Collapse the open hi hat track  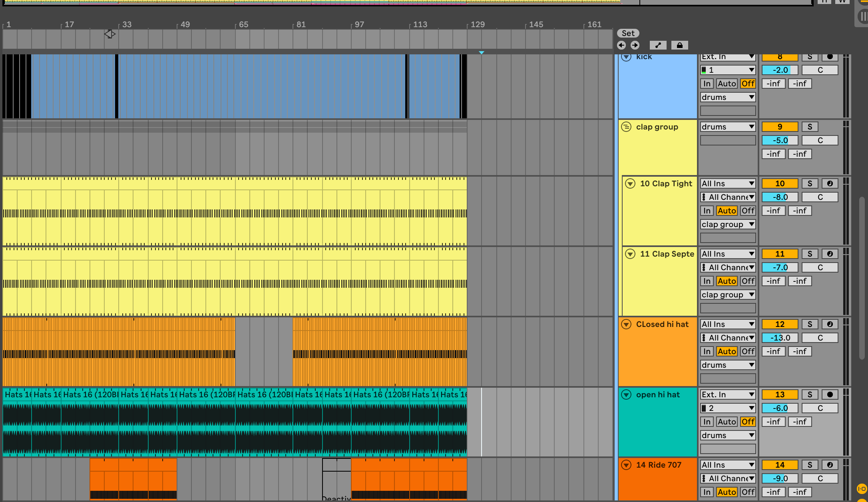[x=626, y=394]
